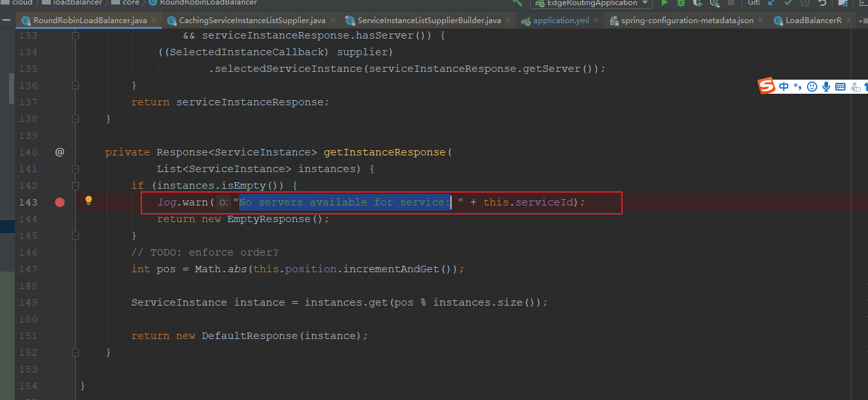Run EdgeRoutingApplication with the green play icon

[x=665, y=3]
